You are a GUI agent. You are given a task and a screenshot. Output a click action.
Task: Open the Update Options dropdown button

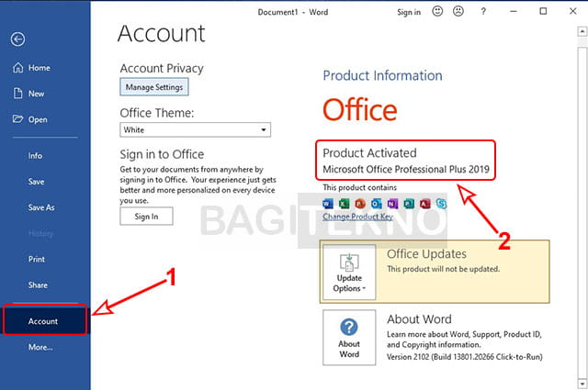click(x=349, y=272)
